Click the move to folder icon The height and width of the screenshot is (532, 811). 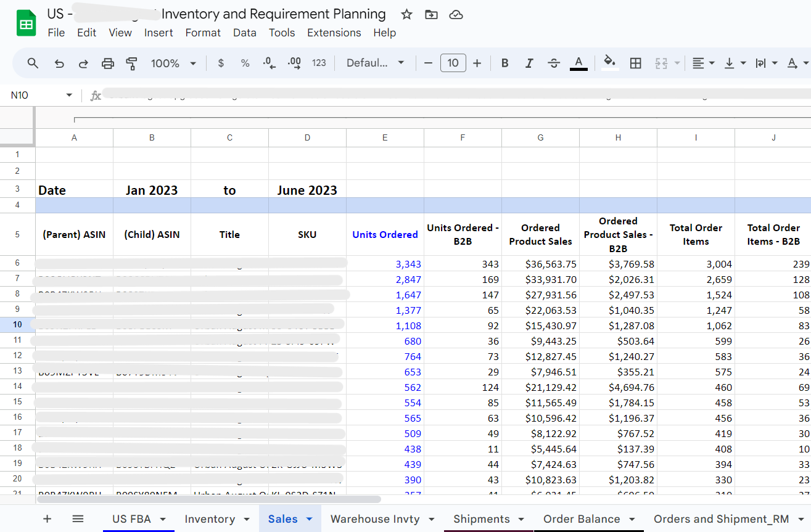[431, 15]
